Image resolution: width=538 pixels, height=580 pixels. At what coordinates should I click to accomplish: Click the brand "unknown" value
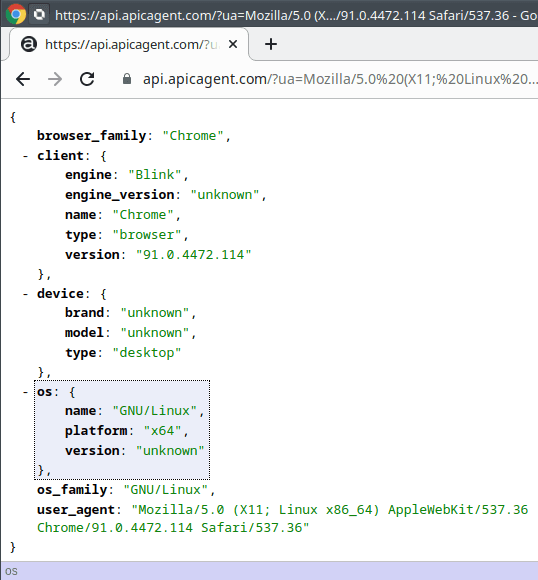coord(155,313)
